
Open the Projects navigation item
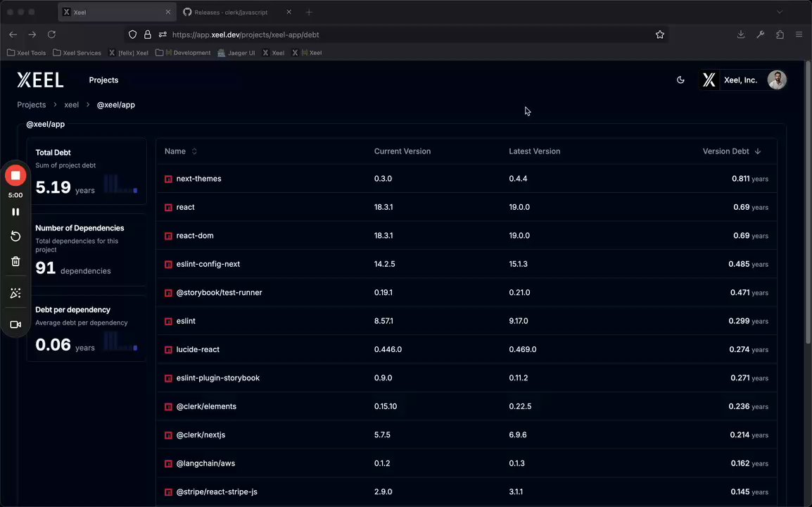click(x=103, y=80)
